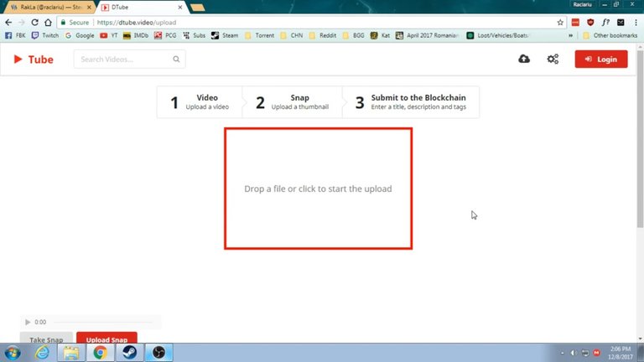
Task: Open File Explorer from taskbar
Action: point(71,353)
